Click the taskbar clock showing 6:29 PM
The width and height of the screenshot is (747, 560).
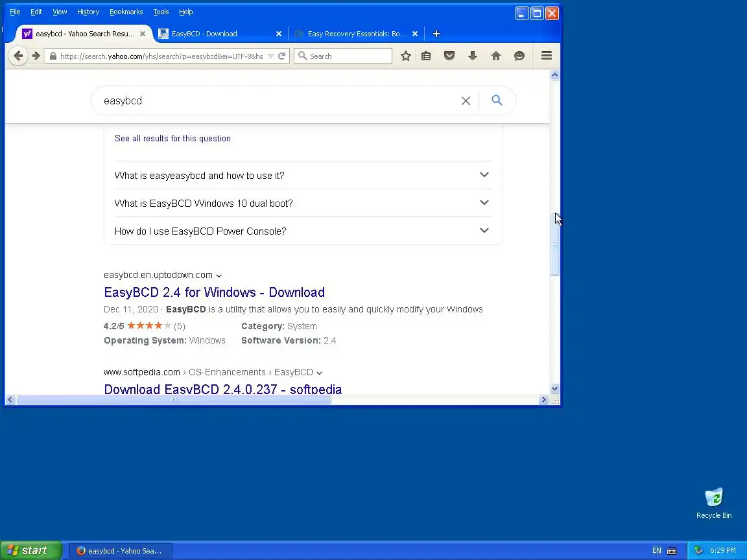[x=723, y=550]
